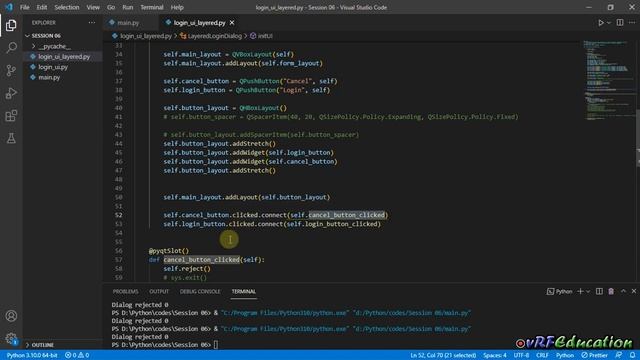Screen dimensions: 640x360
Task: Close the terminal panel
Action: (634, 291)
